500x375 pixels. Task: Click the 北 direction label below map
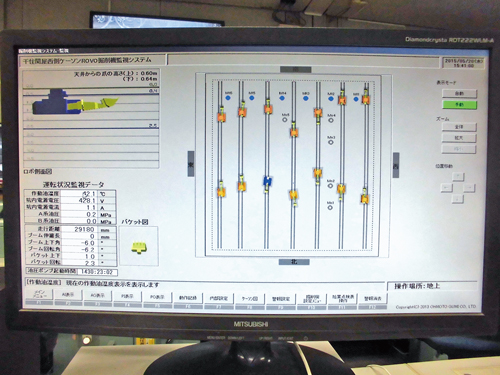(x=294, y=262)
